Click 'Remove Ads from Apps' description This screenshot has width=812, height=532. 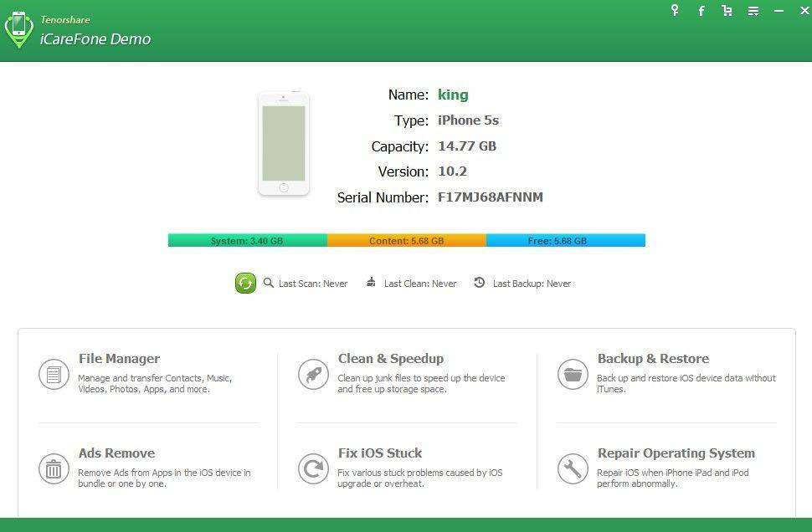coord(164,478)
